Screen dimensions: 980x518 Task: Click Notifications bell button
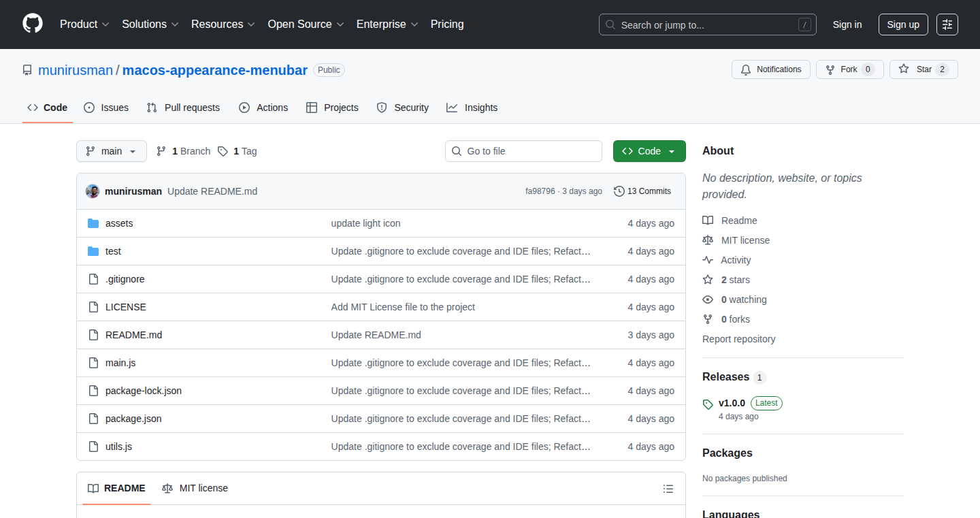coord(771,69)
